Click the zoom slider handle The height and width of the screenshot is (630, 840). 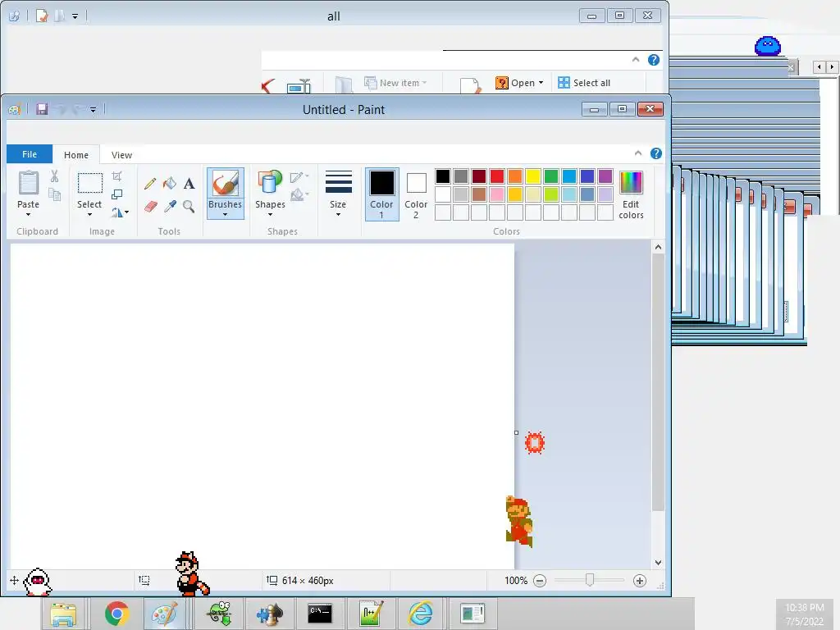pos(589,580)
